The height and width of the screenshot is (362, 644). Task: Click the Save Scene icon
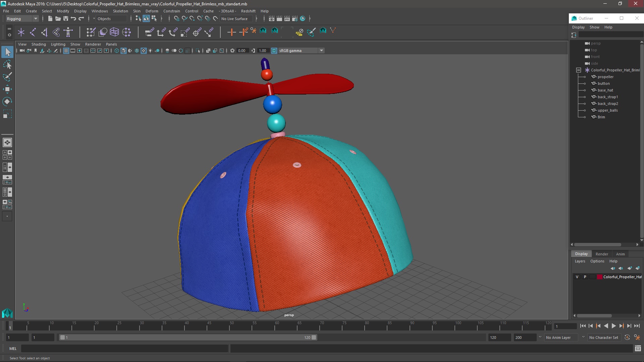tap(66, 19)
